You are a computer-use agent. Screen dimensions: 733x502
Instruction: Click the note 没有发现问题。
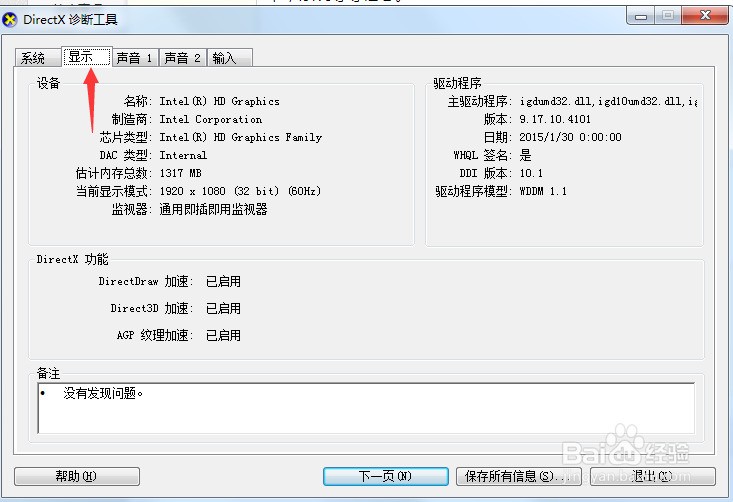103,393
